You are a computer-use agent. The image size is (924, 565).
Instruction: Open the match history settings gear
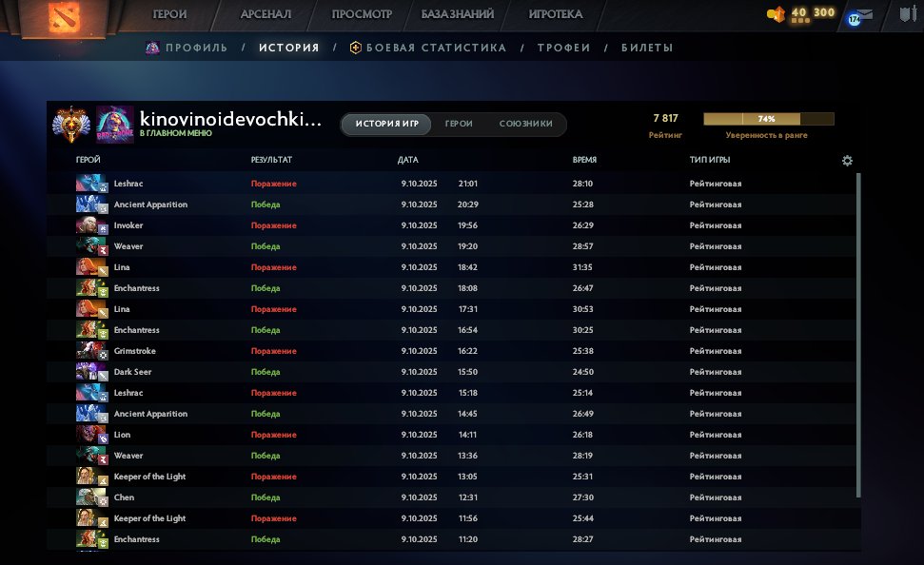point(847,161)
